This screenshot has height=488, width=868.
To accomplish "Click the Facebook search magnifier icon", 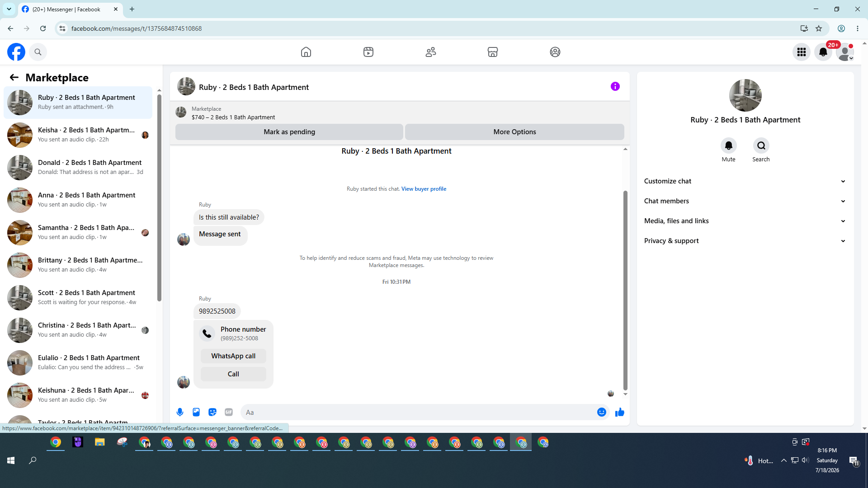I will point(38,52).
